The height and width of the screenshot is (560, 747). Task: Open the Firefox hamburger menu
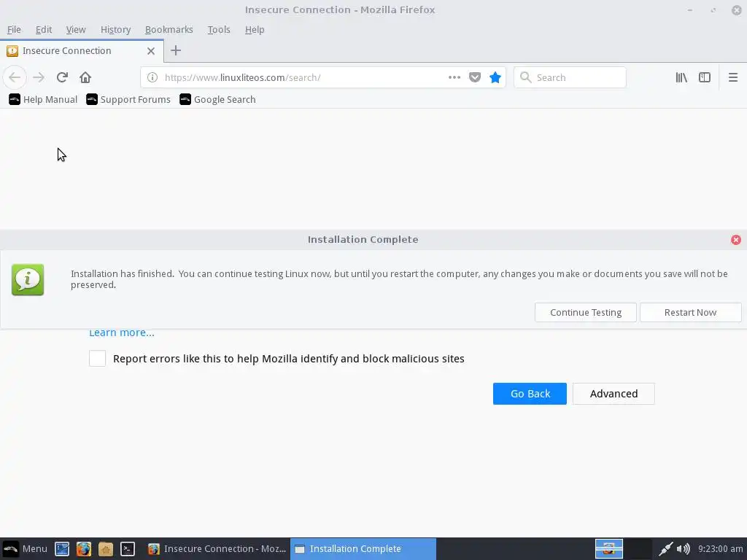(x=732, y=77)
